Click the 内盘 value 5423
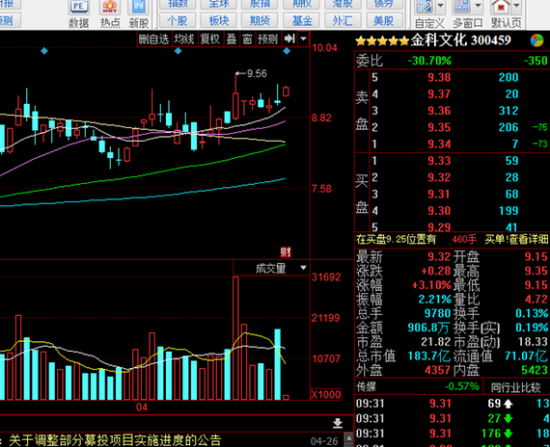Image resolution: width=550 pixels, height=447 pixels. point(535,370)
